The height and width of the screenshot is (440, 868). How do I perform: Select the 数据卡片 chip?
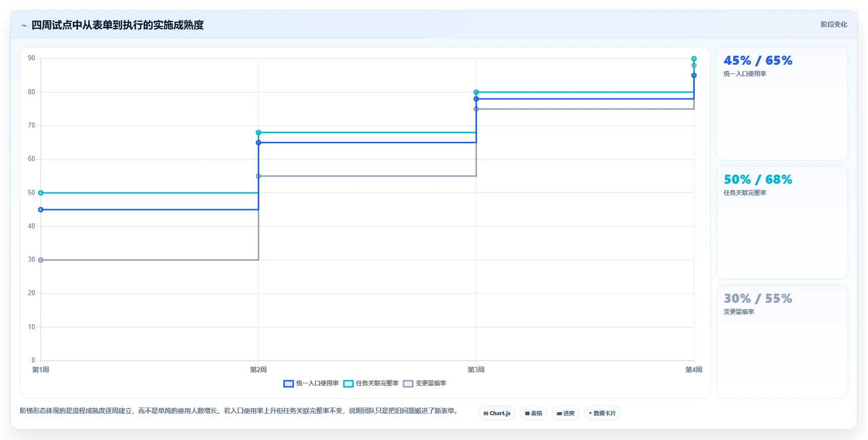[602, 413]
